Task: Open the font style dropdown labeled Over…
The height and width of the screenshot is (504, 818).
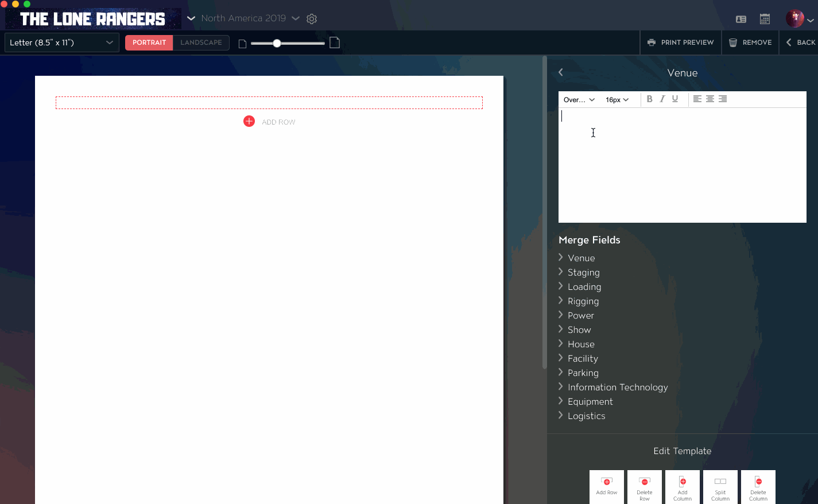Action: (x=579, y=99)
